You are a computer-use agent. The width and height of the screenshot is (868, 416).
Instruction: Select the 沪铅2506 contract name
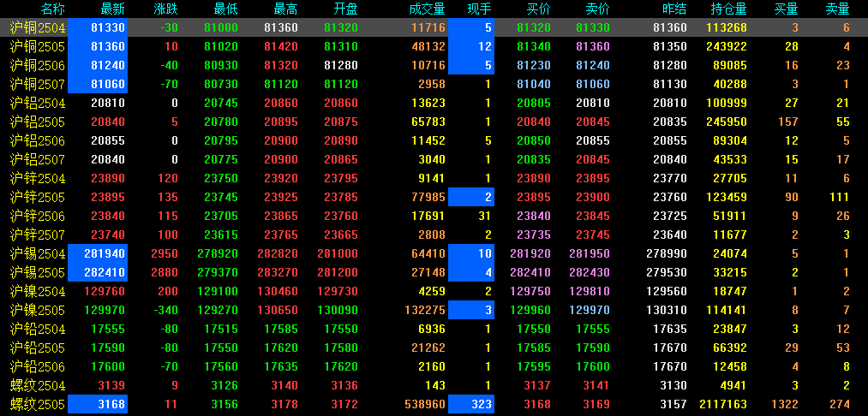(38, 366)
